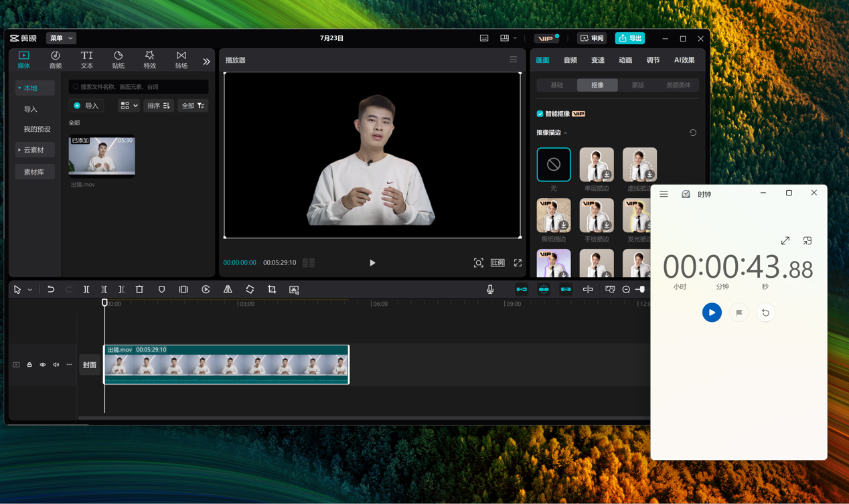Toggle the 智能抠像 checkbox

click(x=540, y=114)
